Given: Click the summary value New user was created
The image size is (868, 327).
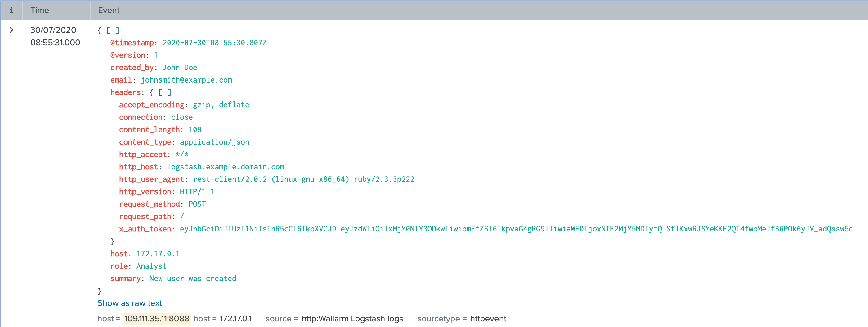Looking at the screenshot, I should 192,279.
